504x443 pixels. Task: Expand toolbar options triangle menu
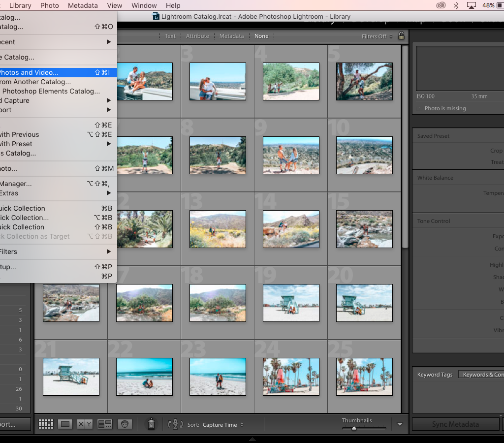coord(400,424)
